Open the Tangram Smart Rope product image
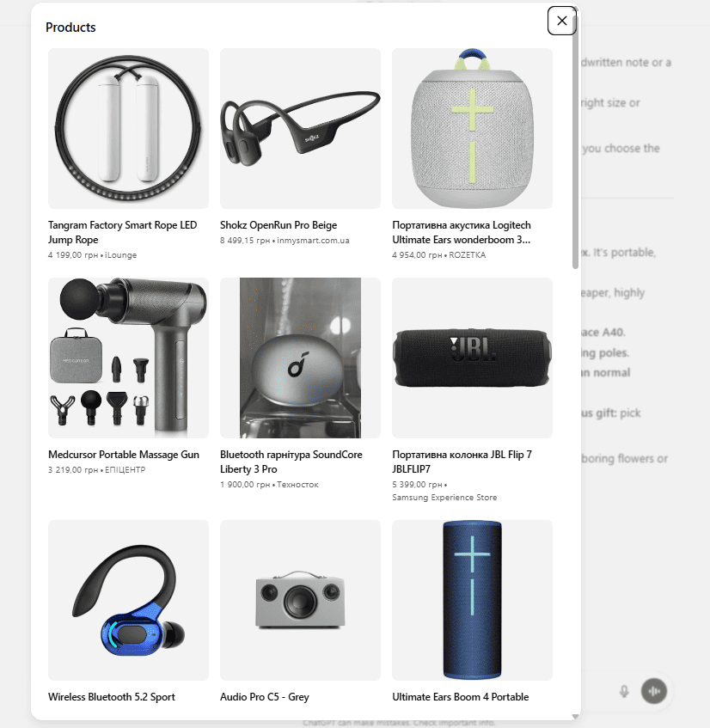 [x=128, y=129]
